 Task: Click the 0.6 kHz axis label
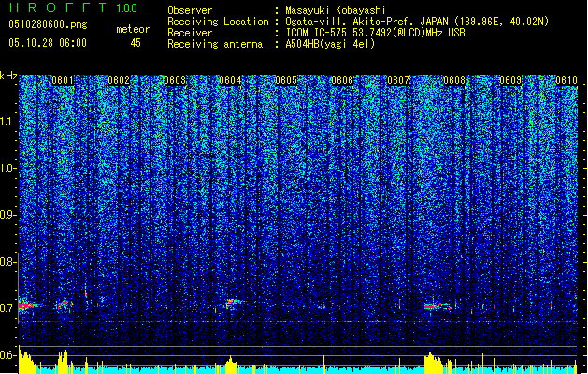point(7,355)
